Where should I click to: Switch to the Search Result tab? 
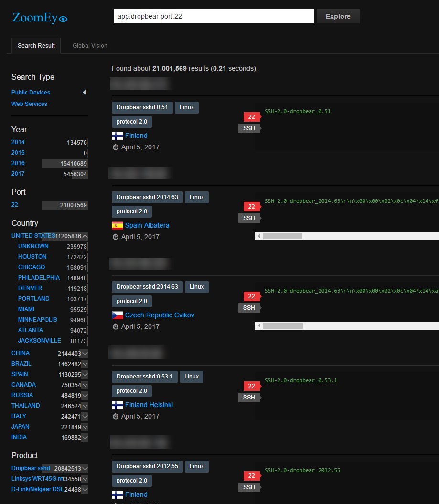36,46
